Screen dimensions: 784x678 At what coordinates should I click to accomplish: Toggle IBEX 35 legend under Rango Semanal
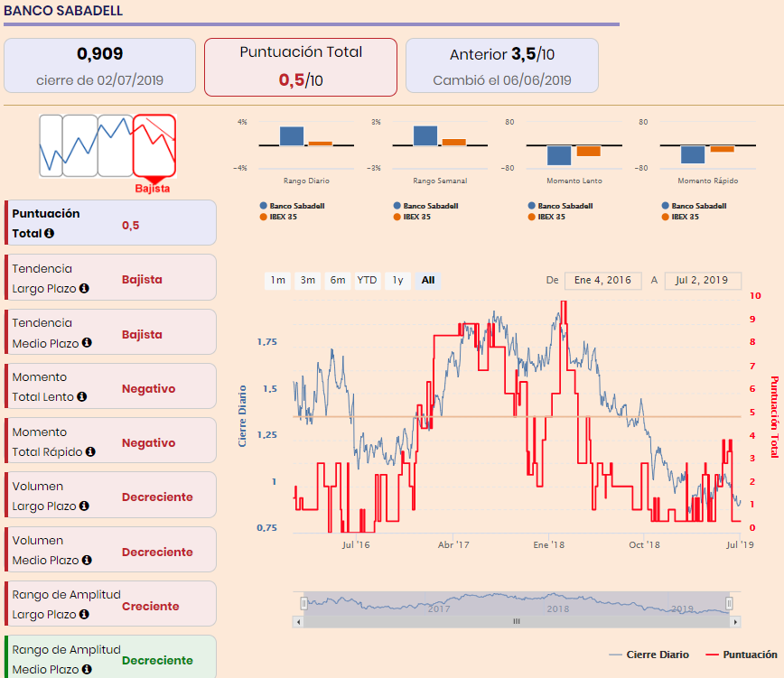click(x=412, y=217)
